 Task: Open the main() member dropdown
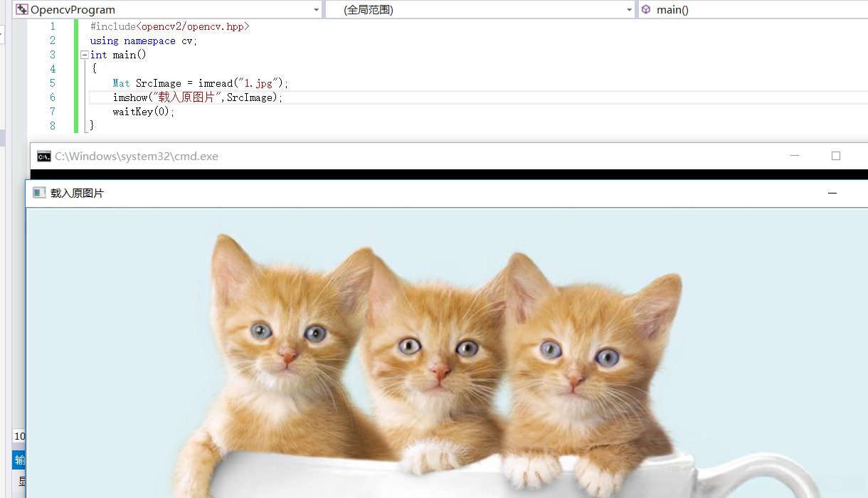(x=863, y=10)
